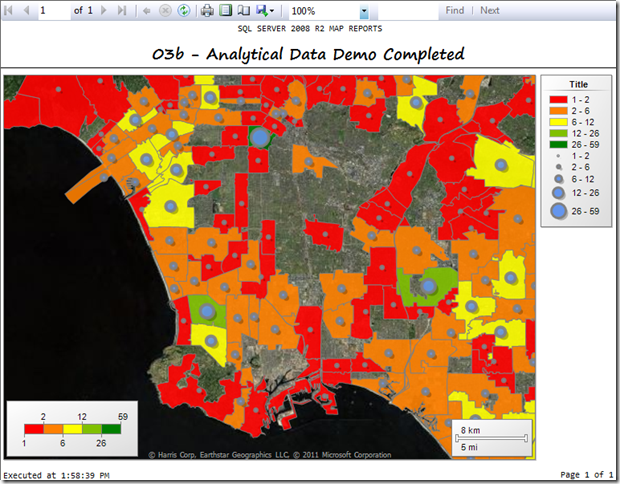Viewport: 620px width, 484px height.
Task: Click the dark green 26 - 59 swatch
Action: coord(558,144)
